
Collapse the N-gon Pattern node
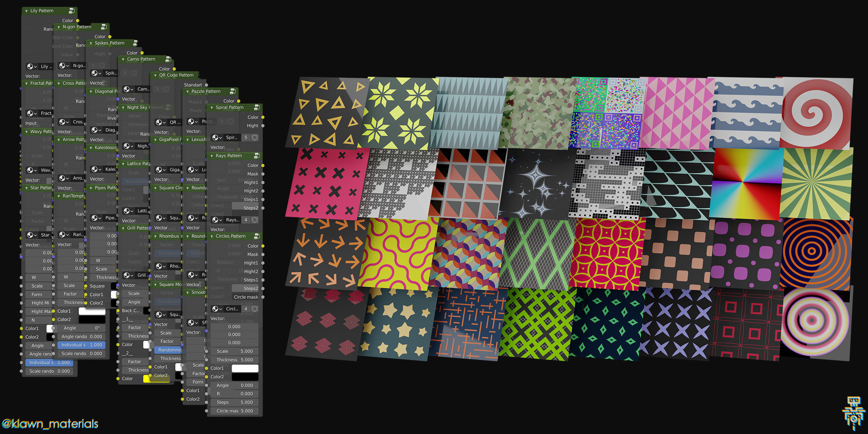59,27
